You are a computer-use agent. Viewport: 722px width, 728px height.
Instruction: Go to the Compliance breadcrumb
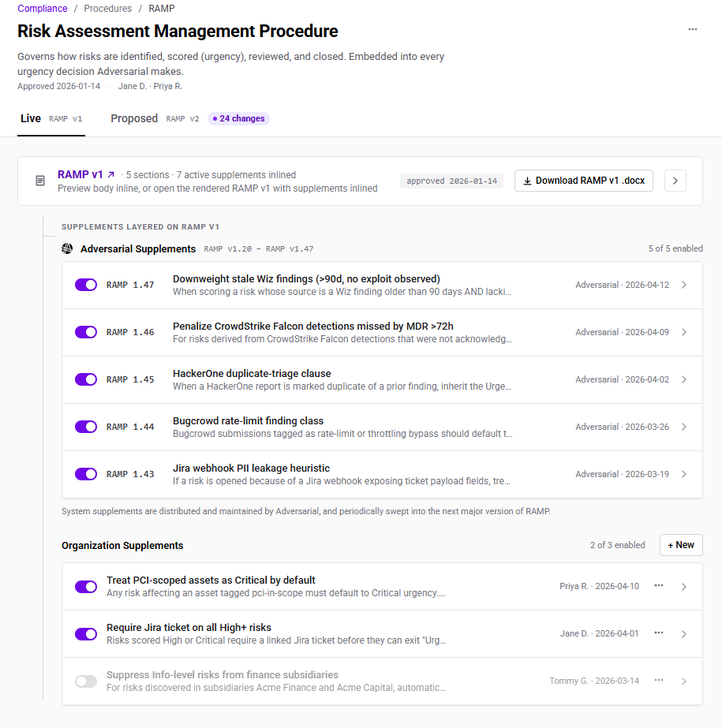[x=43, y=9]
